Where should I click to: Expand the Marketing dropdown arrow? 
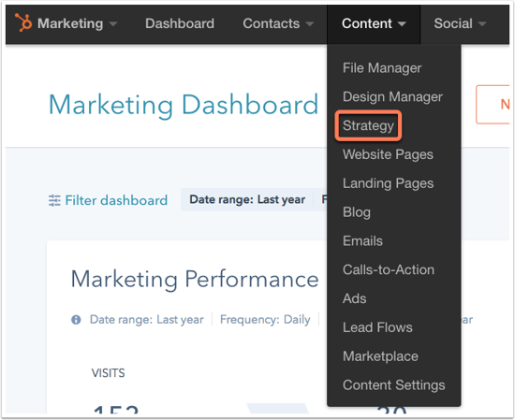point(113,24)
